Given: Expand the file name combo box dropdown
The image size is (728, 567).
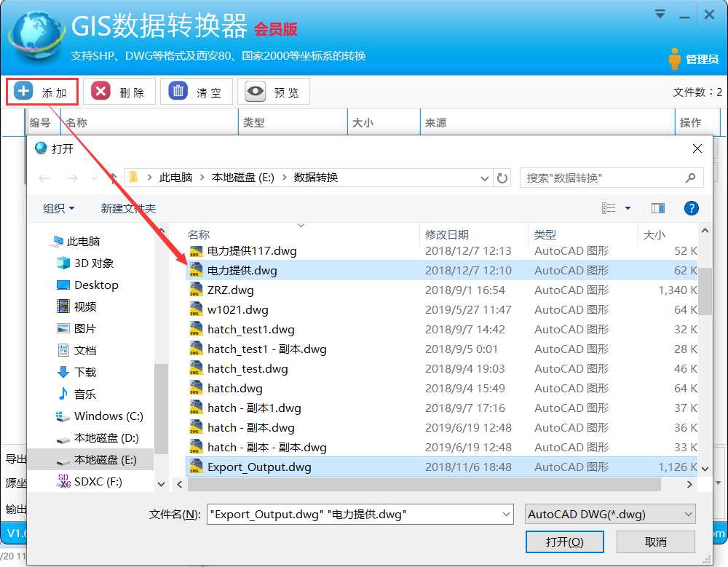Looking at the screenshot, I should coord(506,515).
